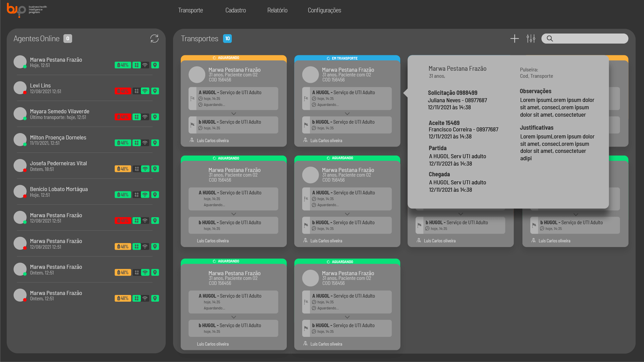
Task: Click Milton Proença Dorneles battery badge
Action: click(x=123, y=143)
